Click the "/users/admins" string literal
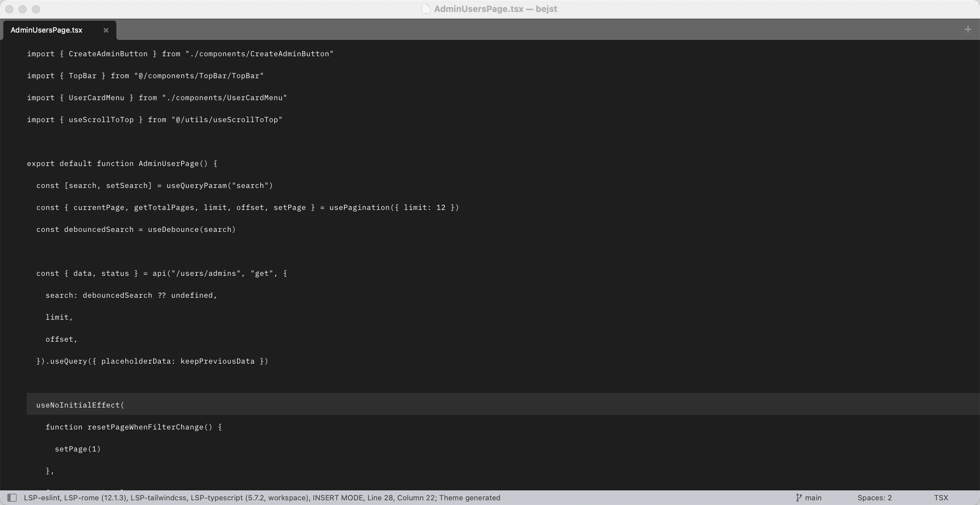980x505 pixels. tap(206, 273)
